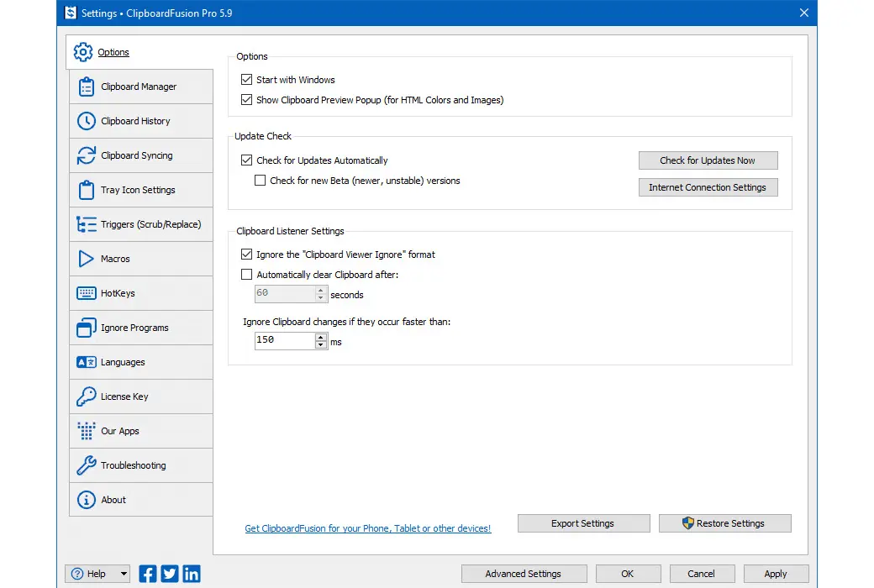Open the HotKeys tab
Screen dimensions: 874x588
tap(141, 293)
